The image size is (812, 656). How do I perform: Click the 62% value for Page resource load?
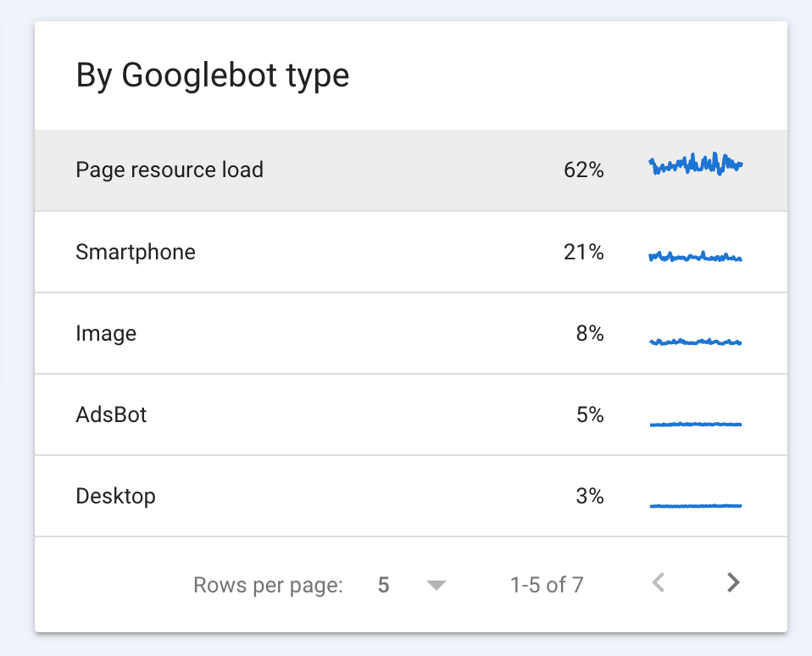[583, 170]
